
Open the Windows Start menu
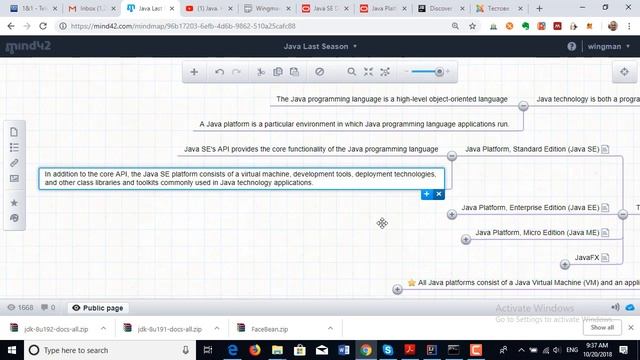click(12, 350)
